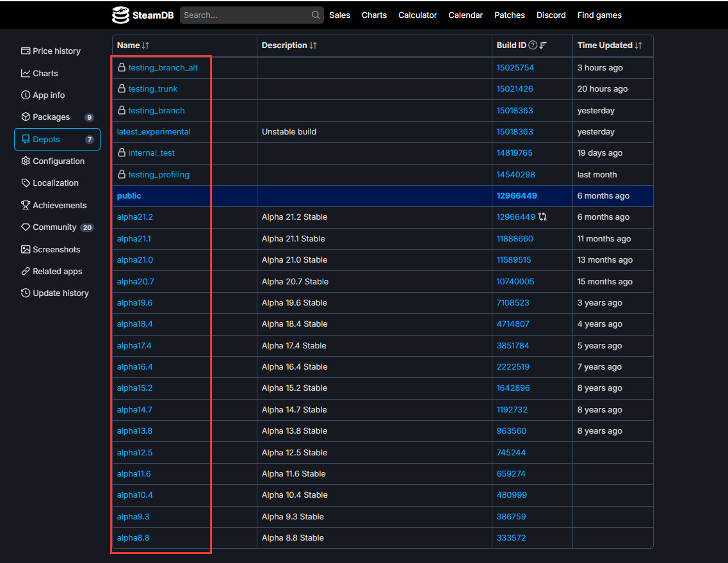The width and height of the screenshot is (728, 563).
Task: Click the Update history clock icon
Action: click(26, 293)
